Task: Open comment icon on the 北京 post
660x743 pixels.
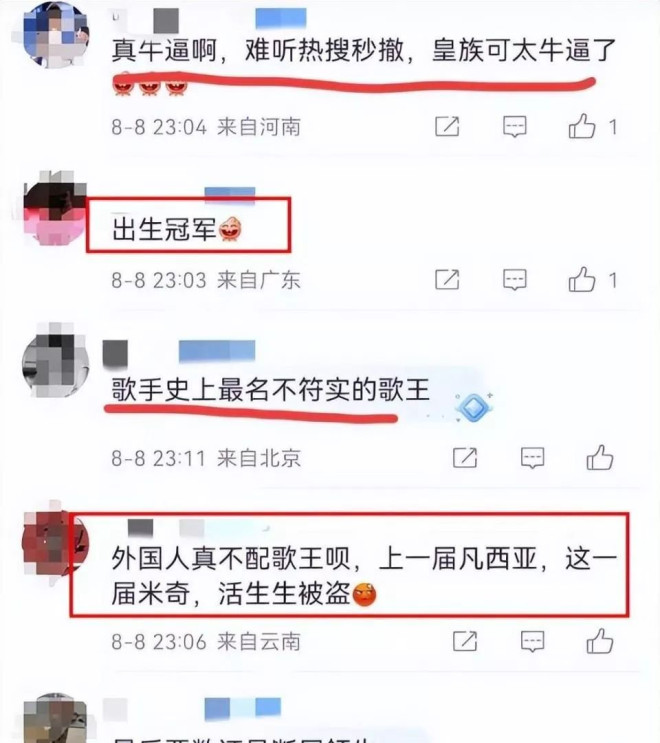Action: pos(533,458)
